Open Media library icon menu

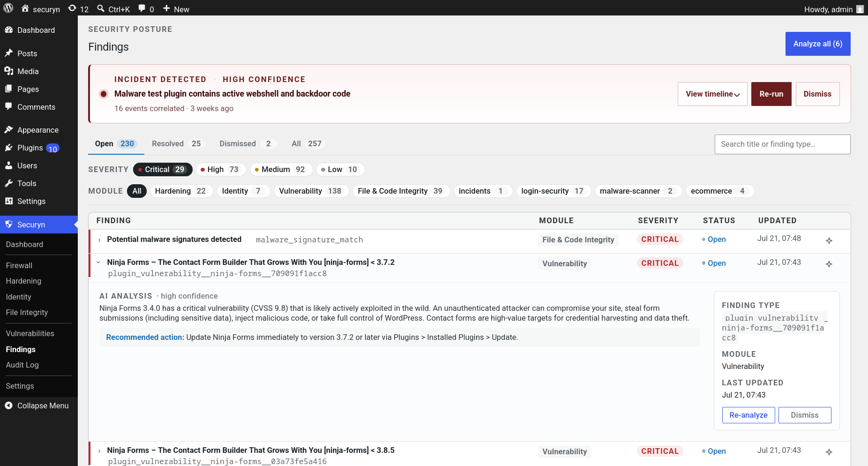[x=8, y=71]
